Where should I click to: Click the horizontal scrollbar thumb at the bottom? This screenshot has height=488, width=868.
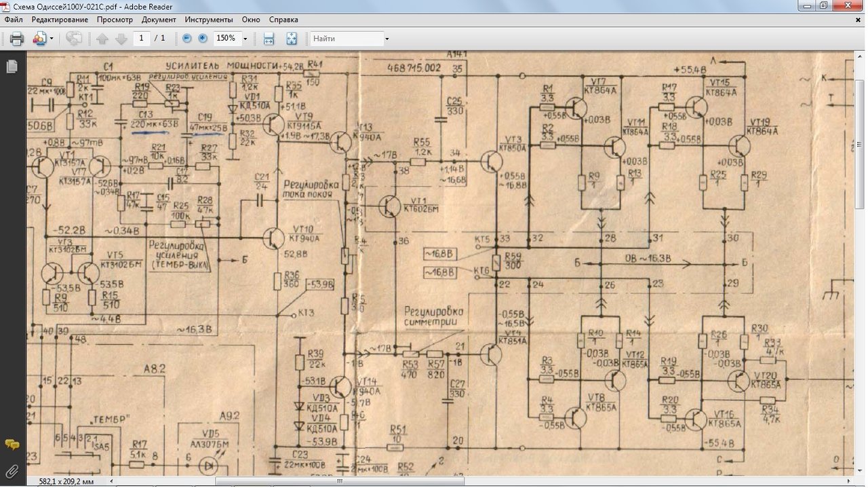[339, 481]
